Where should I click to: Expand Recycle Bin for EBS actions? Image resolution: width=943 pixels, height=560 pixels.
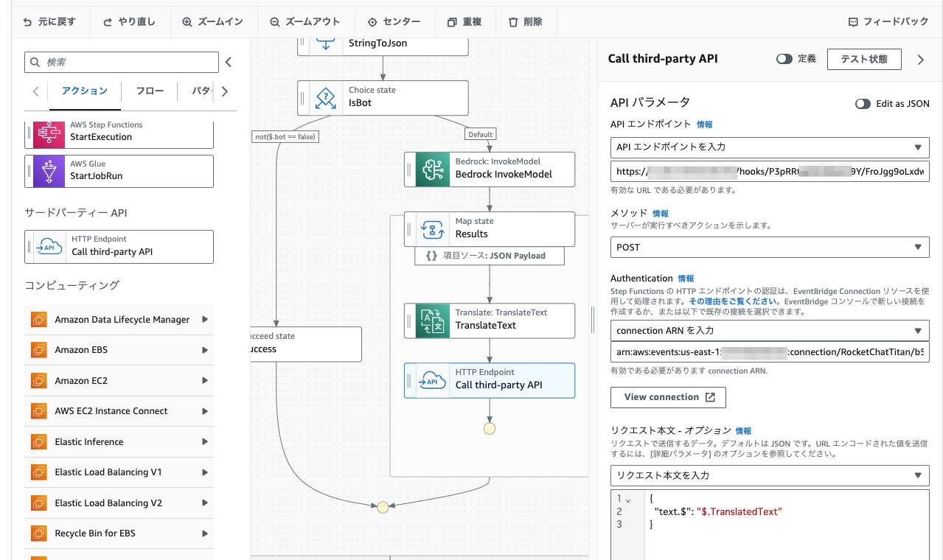coord(205,533)
